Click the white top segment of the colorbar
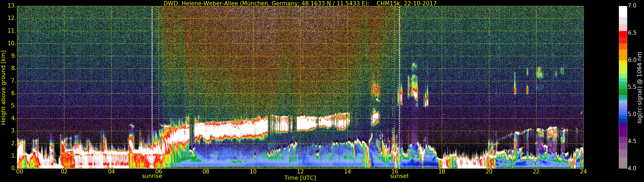644x182 pixels. coord(623,11)
